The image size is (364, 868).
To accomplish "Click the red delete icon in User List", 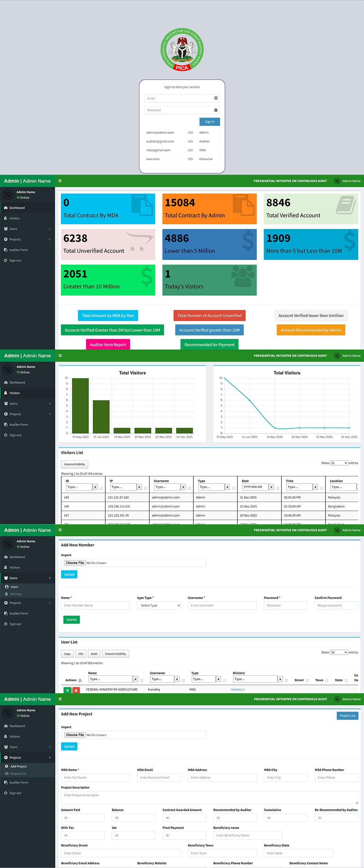I will [x=76, y=690].
